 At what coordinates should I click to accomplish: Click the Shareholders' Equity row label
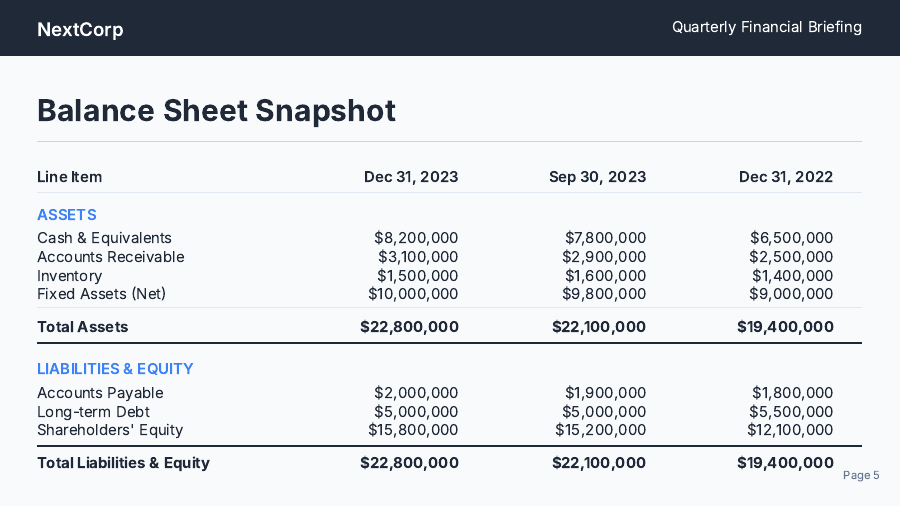coord(110,430)
